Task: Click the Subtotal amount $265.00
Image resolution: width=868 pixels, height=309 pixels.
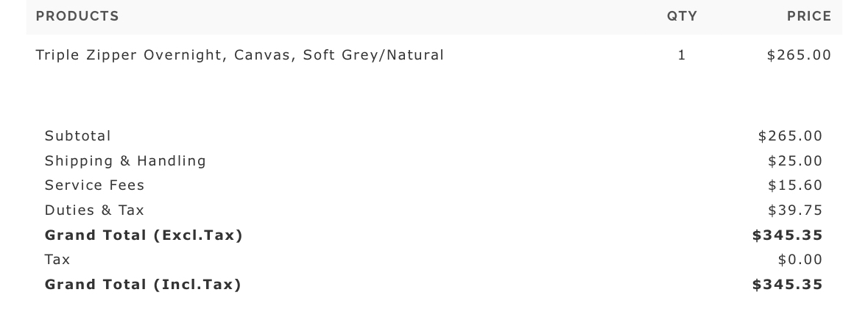Action: [x=790, y=136]
